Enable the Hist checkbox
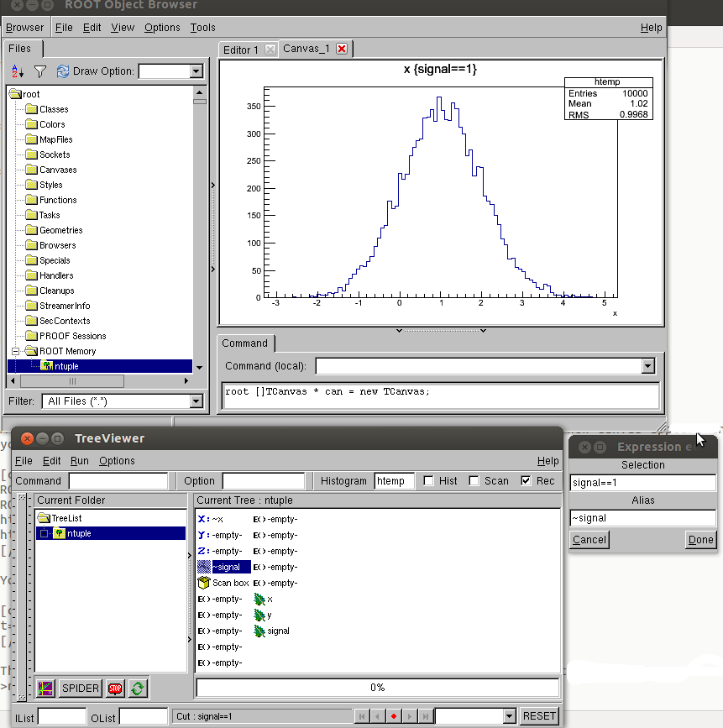Viewport: 723px width, 728px height. tap(429, 481)
